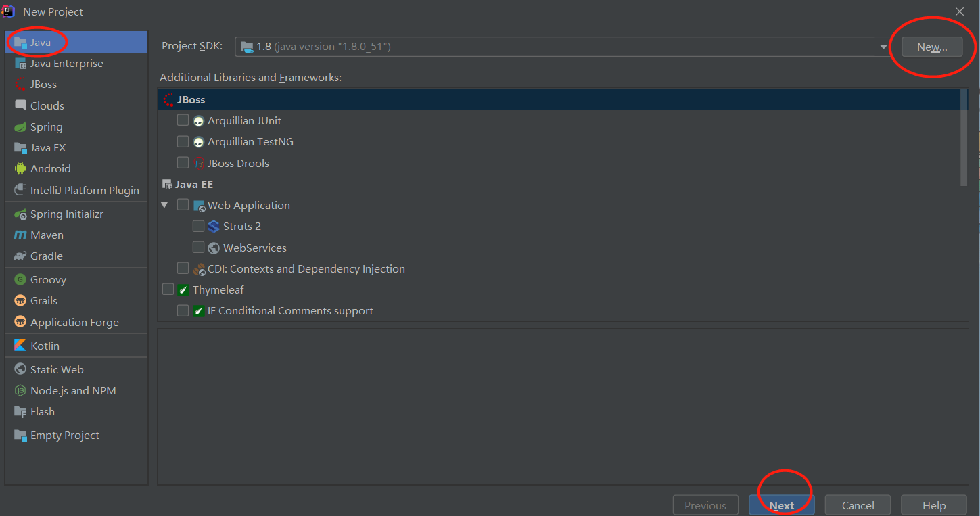Image resolution: width=980 pixels, height=516 pixels.
Task: Click the Static Web globe icon
Action: [20, 370]
